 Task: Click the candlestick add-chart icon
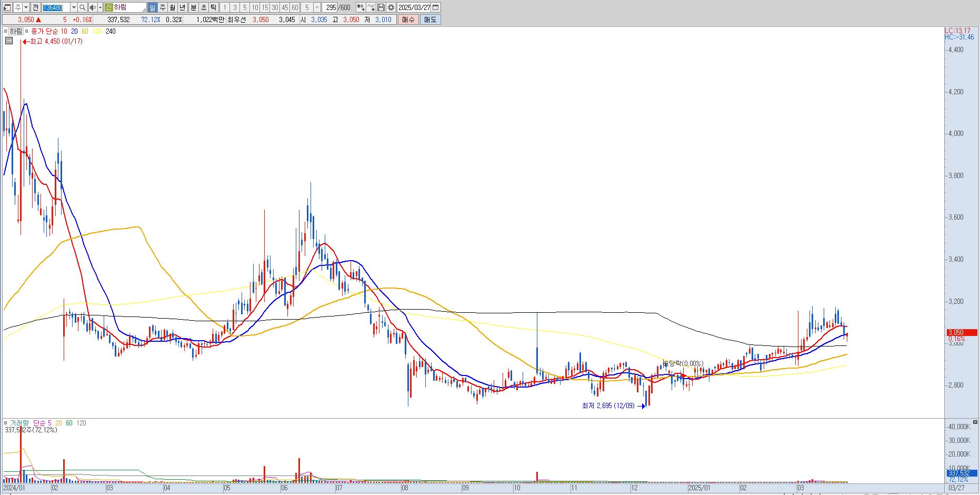[x=361, y=7]
